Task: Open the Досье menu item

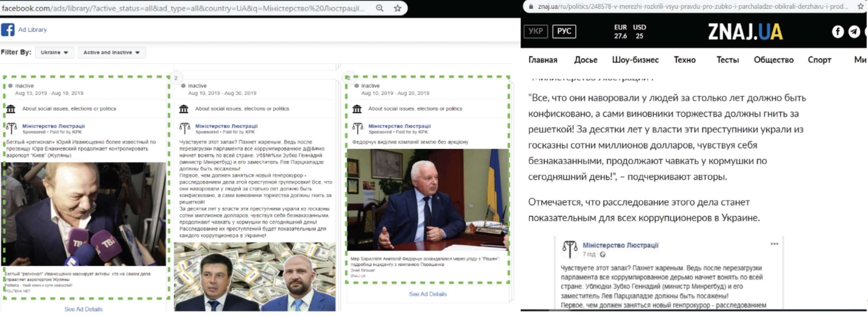Action: coord(586,60)
